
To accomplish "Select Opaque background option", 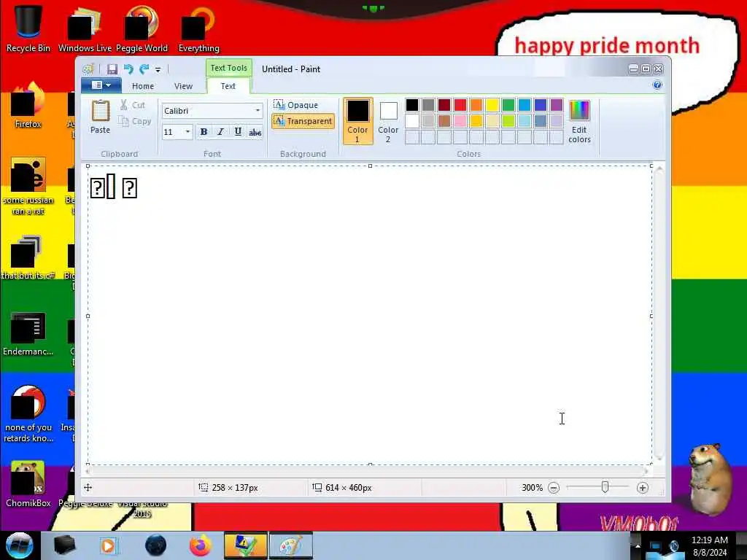I will [x=296, y=105].
